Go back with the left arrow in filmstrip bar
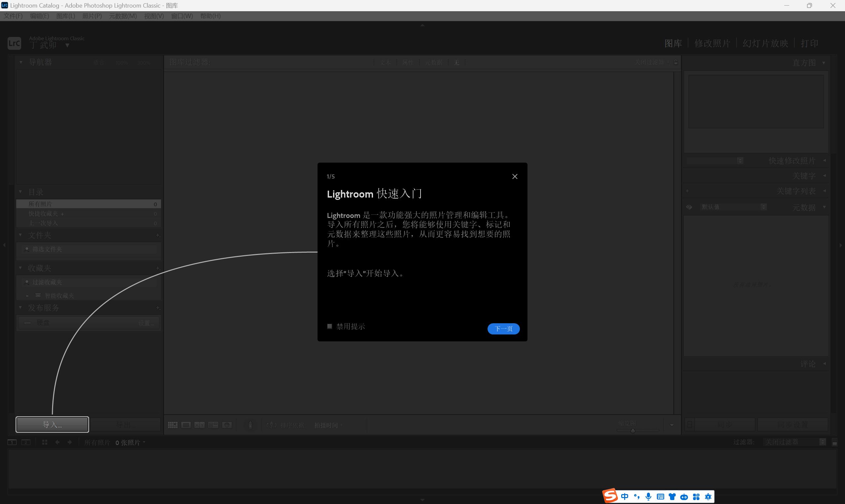Screen dimensions: 845x504 click(x=57, y=442)
